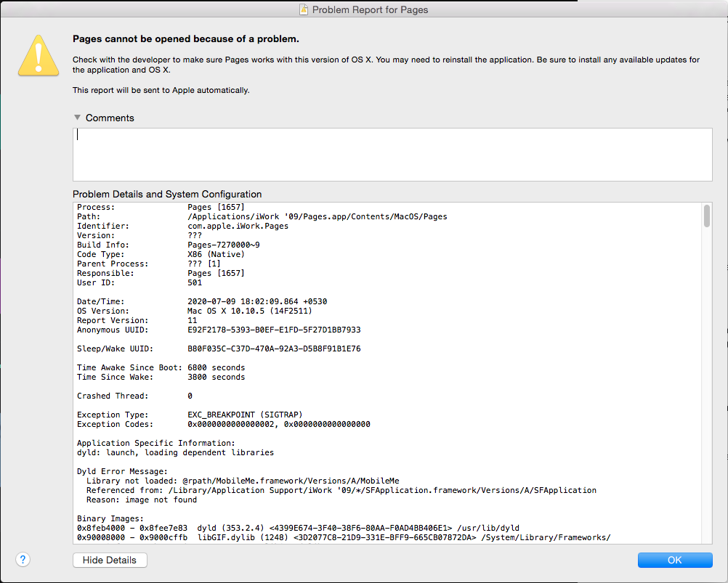The image size is (728, 583).
Task: Click Time Since Wake 3800 seconds
Action: (x=161, y=377)
